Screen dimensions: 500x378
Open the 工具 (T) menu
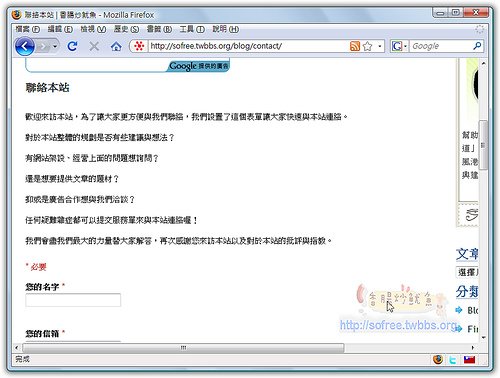click(192, 29)
